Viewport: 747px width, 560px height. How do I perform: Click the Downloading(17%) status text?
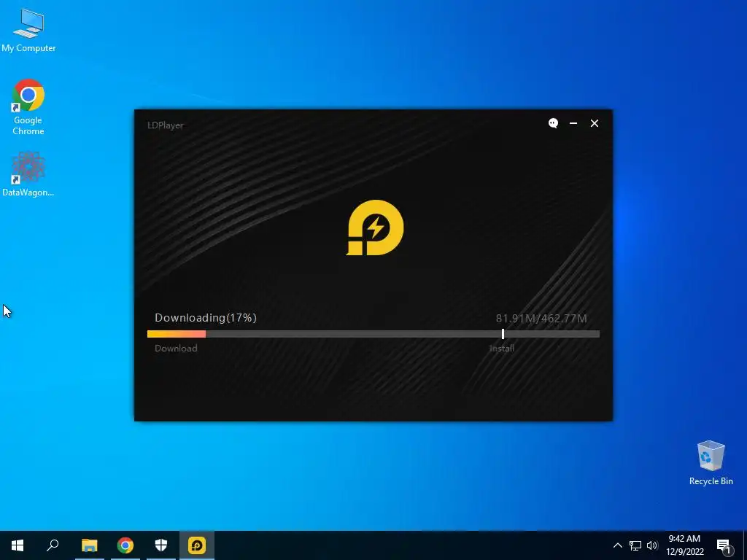coord(205,318)
